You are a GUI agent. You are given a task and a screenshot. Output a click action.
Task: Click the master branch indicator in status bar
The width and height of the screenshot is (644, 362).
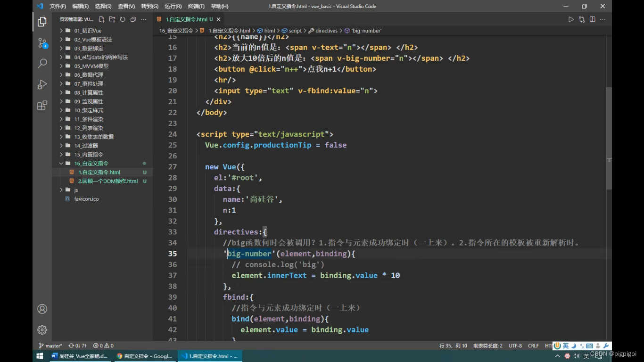[50, 346]
